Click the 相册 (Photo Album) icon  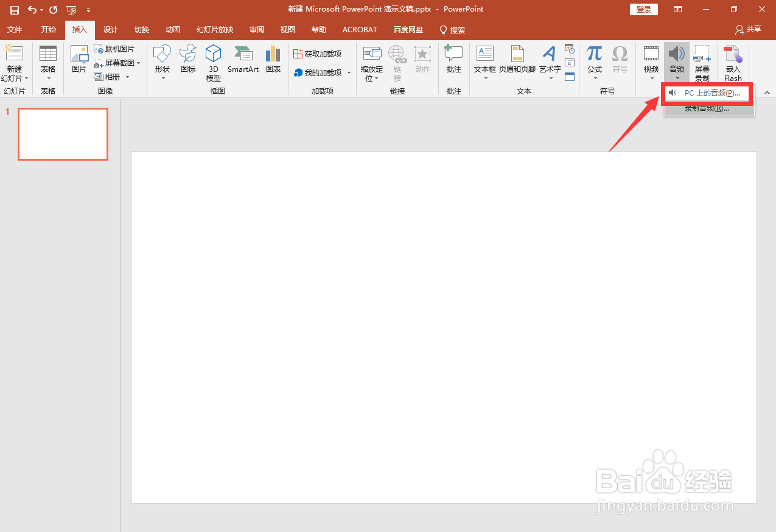click(x=99, y=77)
